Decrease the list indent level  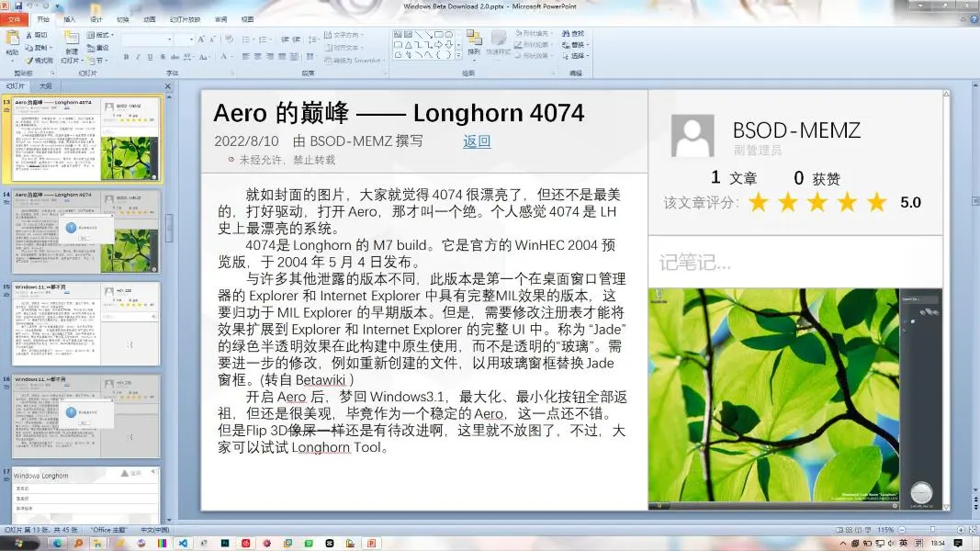pos(285,39)
